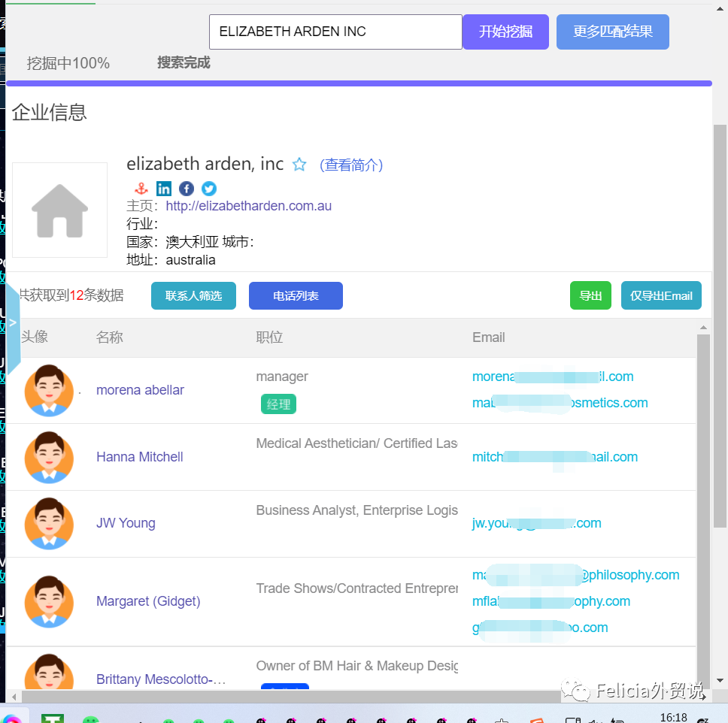Click the 头像 column header

pyautogui.click(x=35, y=337)
